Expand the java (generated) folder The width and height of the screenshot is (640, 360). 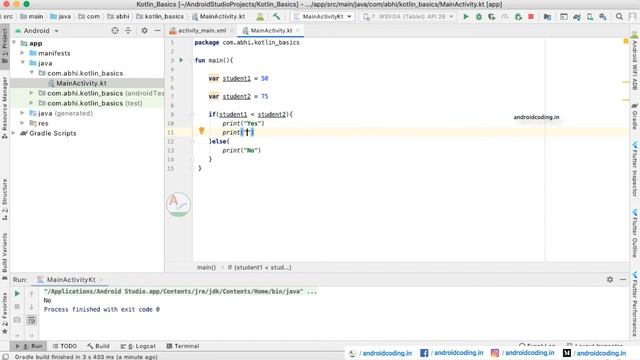(x=22, y=113)
